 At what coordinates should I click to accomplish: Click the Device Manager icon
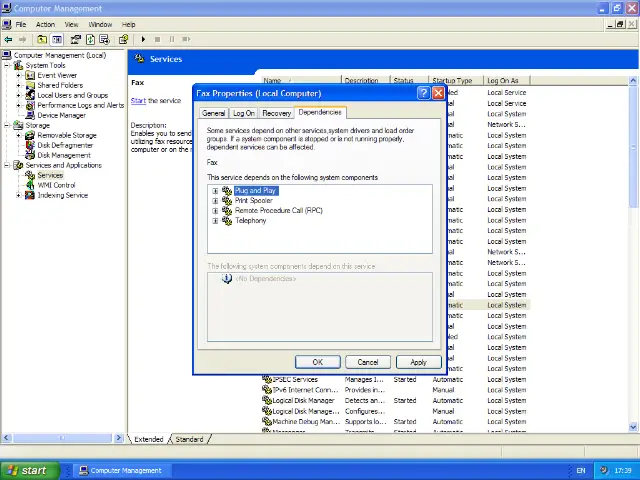[30, 116]
